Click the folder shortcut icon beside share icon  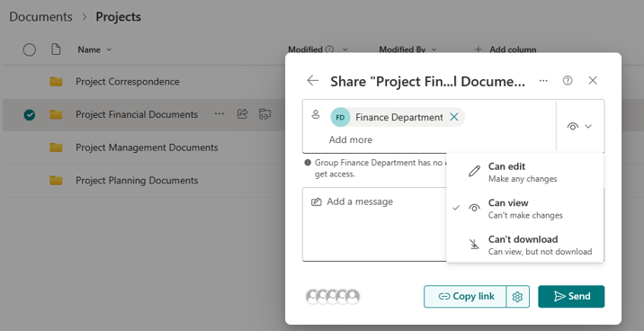264,114
